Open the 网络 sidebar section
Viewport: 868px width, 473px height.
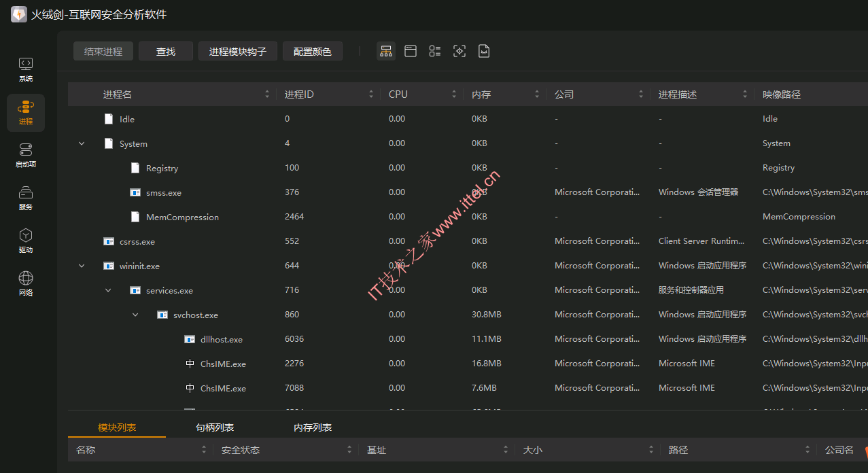pyautogui.click(x=26, y=284)
